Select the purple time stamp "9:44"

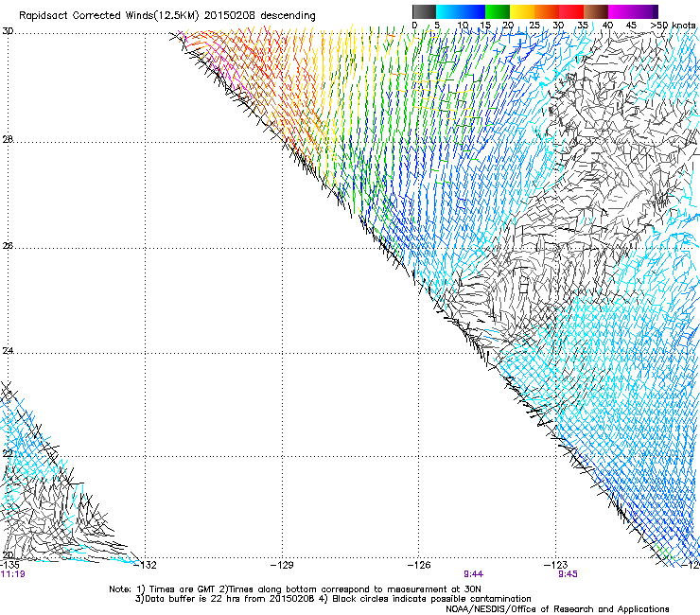(474, 574)
